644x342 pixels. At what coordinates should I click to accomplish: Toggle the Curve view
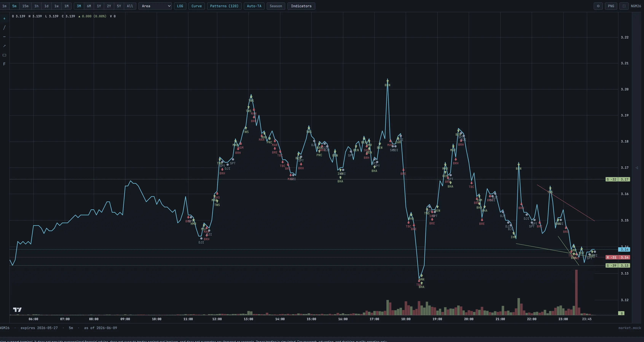coord(197,6)
